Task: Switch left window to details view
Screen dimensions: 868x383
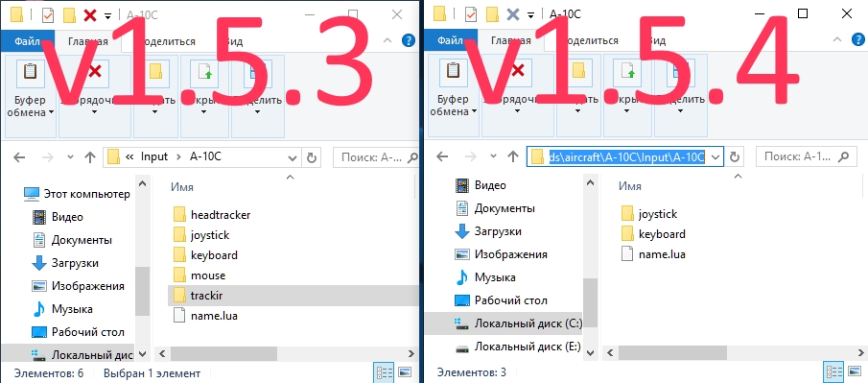Action: click(x=384, y=372)
